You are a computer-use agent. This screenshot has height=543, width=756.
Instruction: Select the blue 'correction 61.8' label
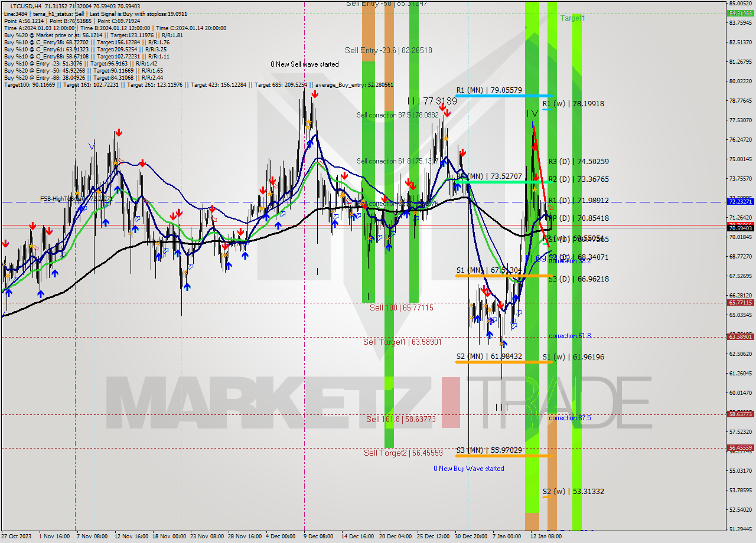(569, 336)
